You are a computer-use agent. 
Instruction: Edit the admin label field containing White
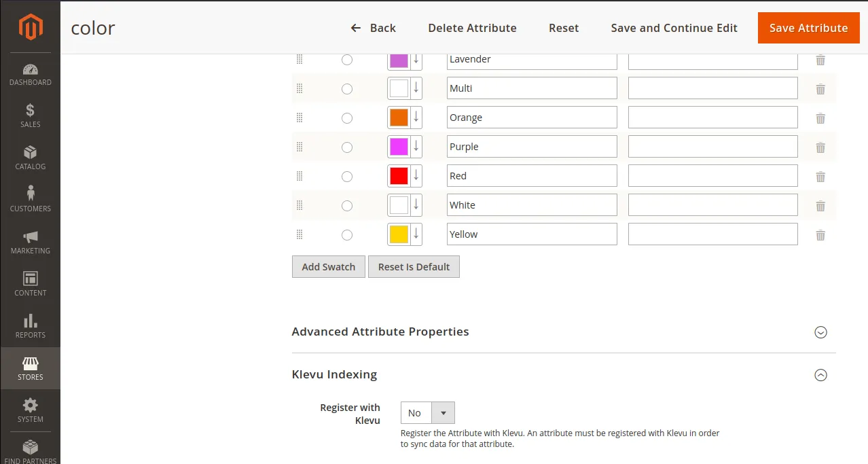click(532, 205)
